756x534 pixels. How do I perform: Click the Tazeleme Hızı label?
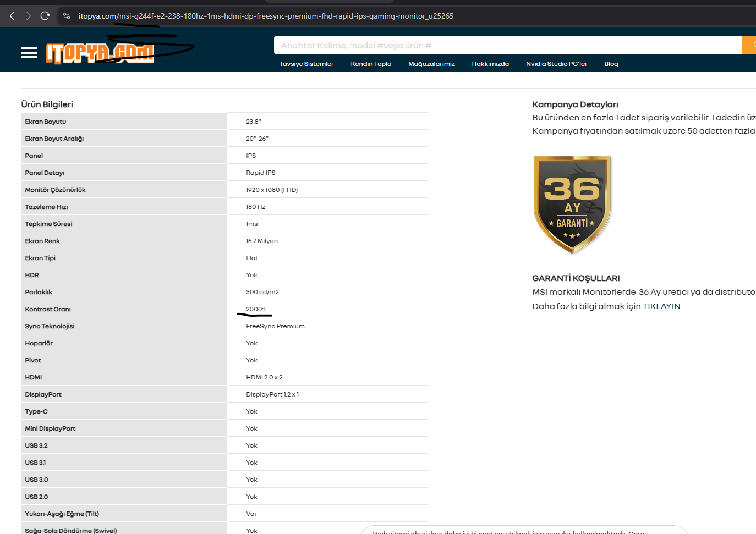pyautogui.click(x=46, y=207)
